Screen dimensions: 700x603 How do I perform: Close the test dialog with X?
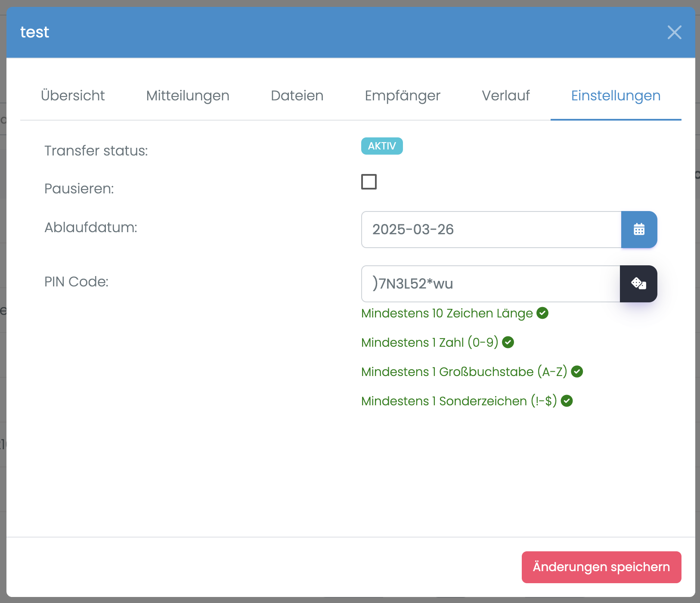pyautogui.click(x=674, y=32)
